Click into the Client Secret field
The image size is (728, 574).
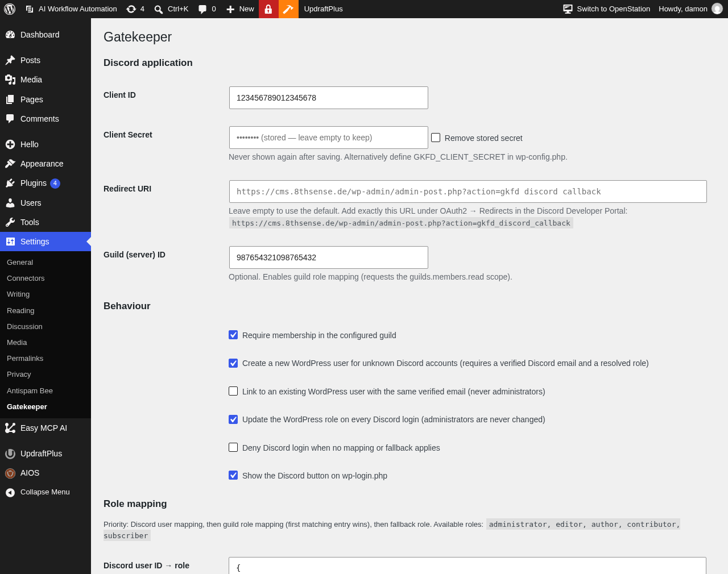(x=329, y=138)
